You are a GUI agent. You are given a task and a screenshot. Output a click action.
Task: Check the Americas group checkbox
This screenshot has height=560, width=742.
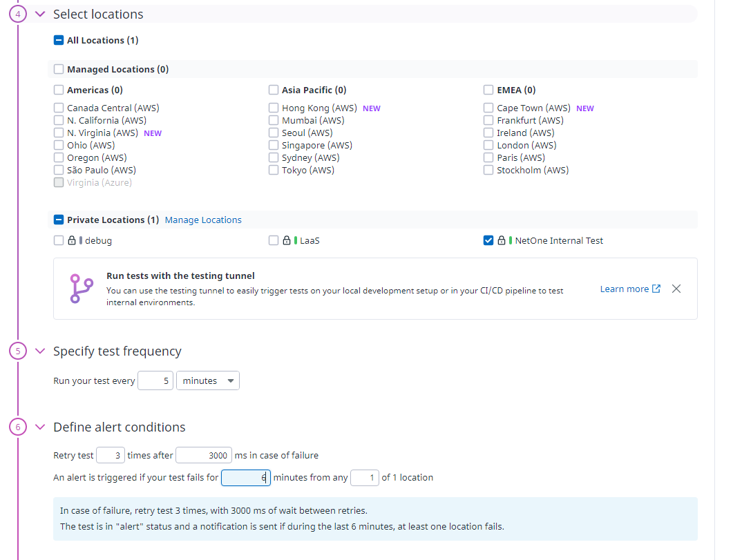[59, 90]
